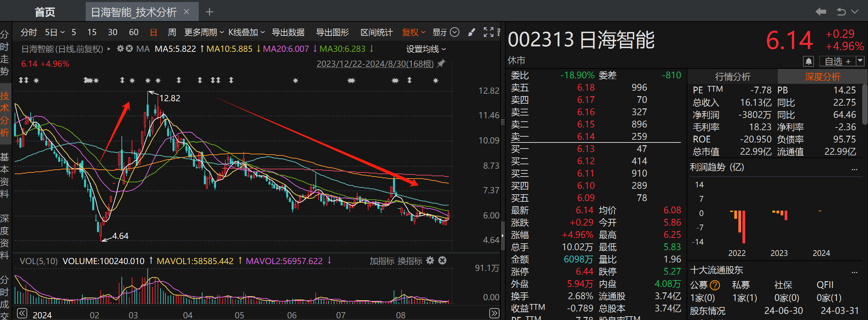Image resolution: width=868 pixels, height=320 pixels.
Task: Click the 公募 help question mark icon
Action: click(715, 285)
